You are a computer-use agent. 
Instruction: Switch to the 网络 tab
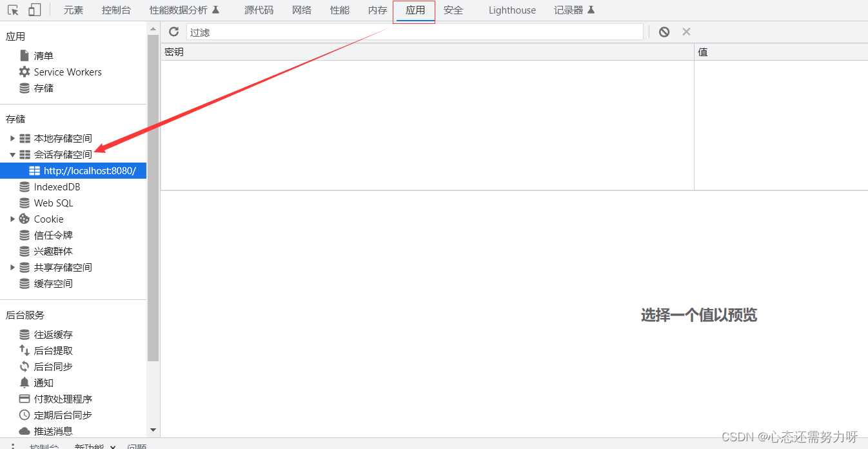click(x=301, y=10)
